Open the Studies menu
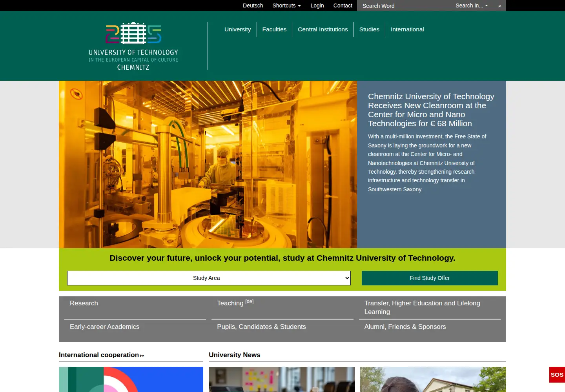The width and height of the screenshot is (565, 392). pos(369,29)
